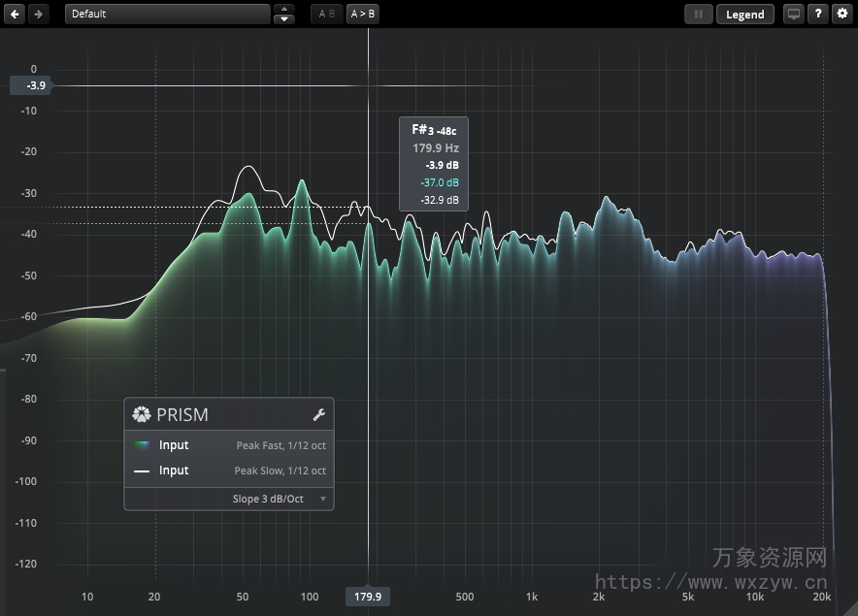Click the back navigation arrow
858x616 pixels.
tap(14, 14)
